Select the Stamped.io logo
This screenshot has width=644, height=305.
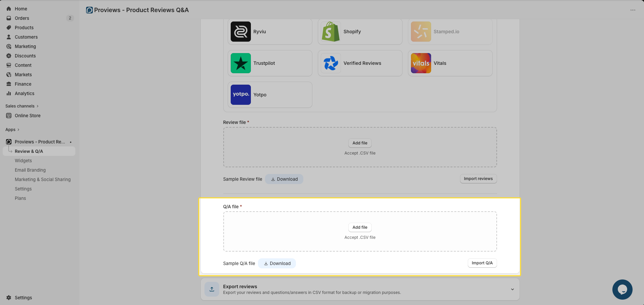pyautogui.click(x=421, y=32)
